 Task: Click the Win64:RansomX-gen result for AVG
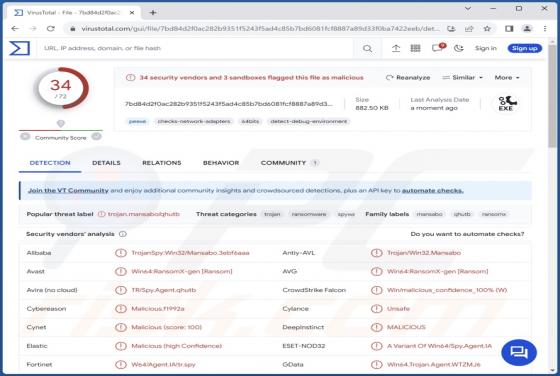point(438,272)
